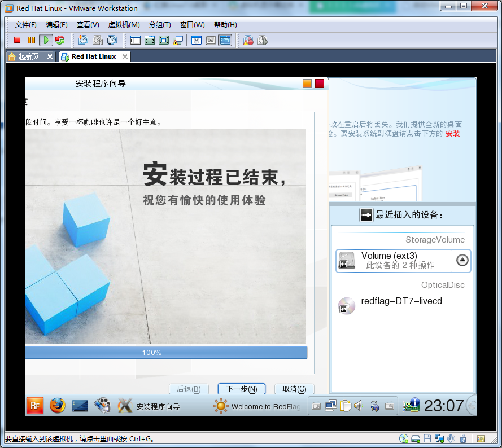This screenshot has width=502, height=448.
Task: Click the 后退(B) back button
Action: pyautogui.click(x=189, y=389)
